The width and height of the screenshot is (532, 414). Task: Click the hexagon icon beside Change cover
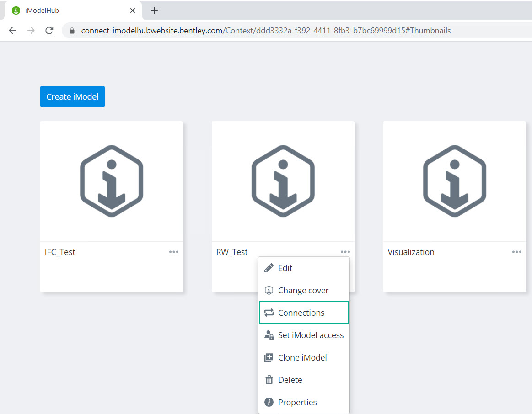(x=269, y=290)
